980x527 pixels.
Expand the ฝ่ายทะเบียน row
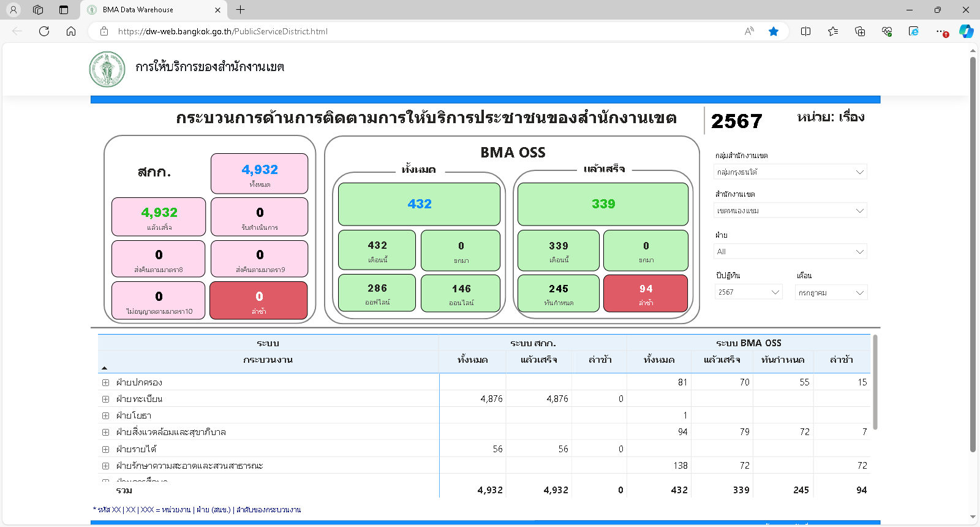pyautogui.click(x=105, y=399)
